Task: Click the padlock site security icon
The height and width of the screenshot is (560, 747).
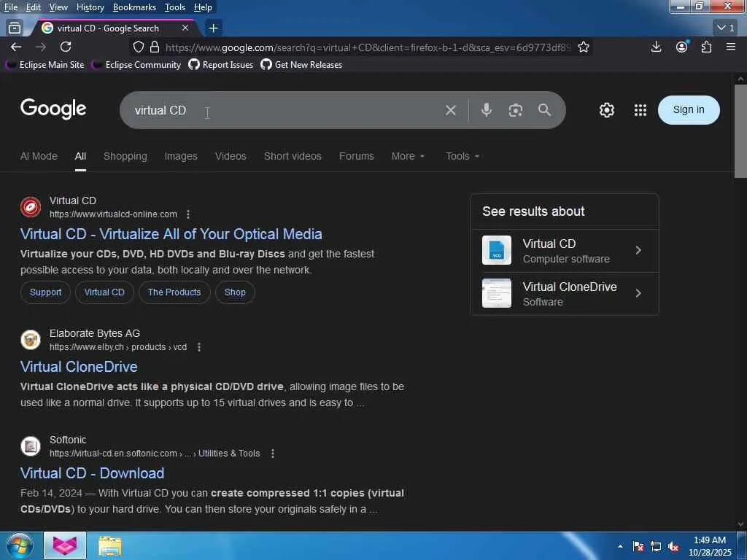Action: [x=155, y=47]
